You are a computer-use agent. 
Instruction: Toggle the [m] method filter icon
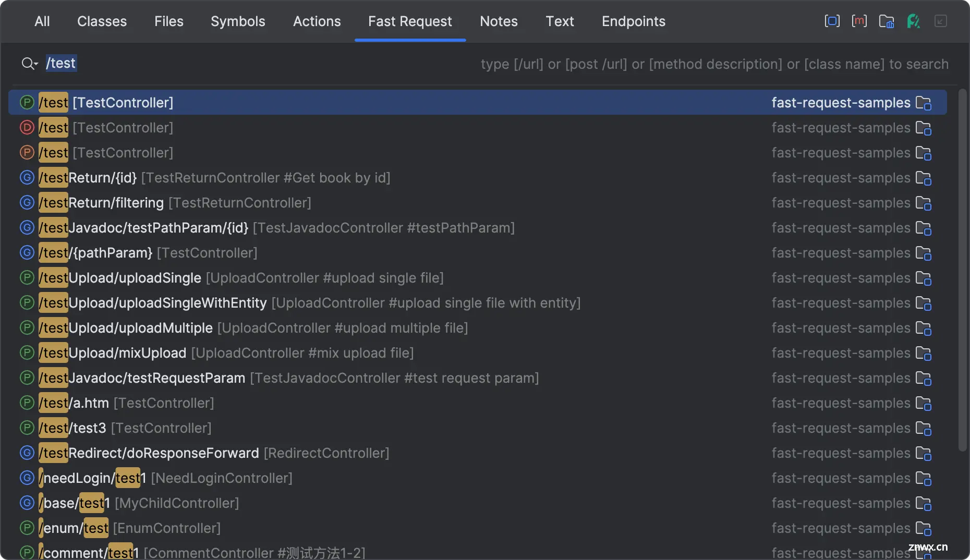(x=859, y=21)
